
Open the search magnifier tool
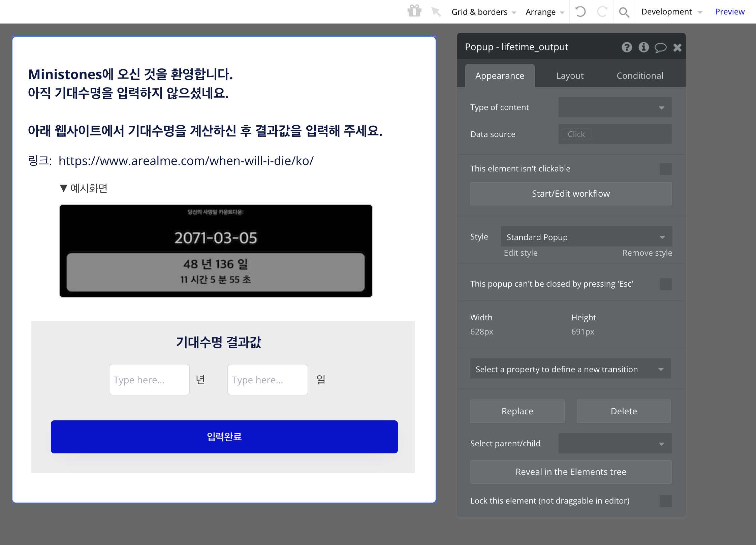point(624,12)
